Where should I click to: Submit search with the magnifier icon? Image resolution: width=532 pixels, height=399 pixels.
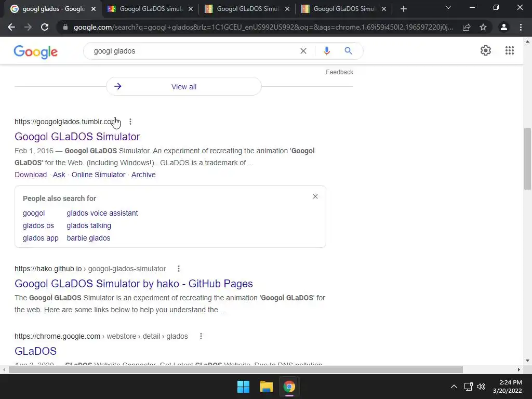pos(348,51)
